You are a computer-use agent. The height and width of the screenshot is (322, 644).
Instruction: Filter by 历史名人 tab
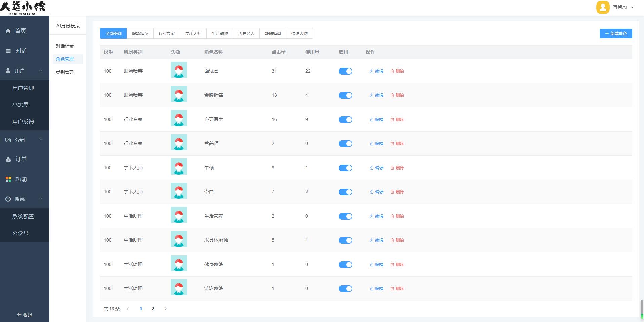246,34
